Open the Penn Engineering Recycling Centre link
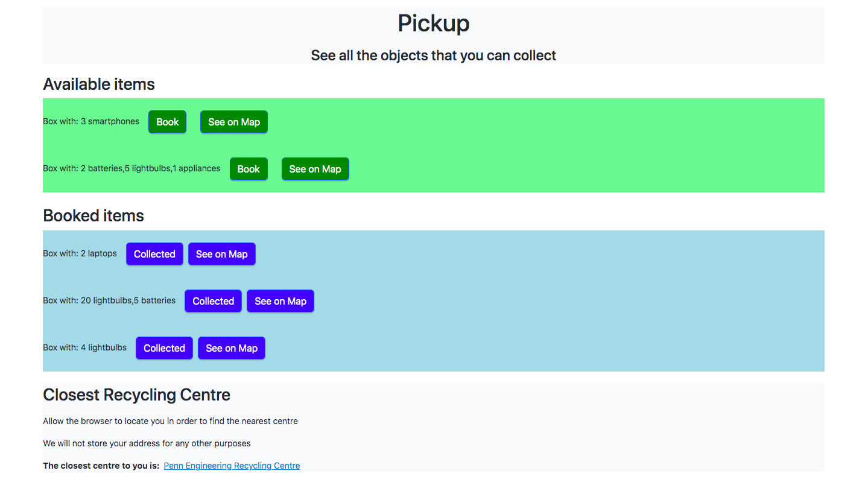 pos(232,466)
